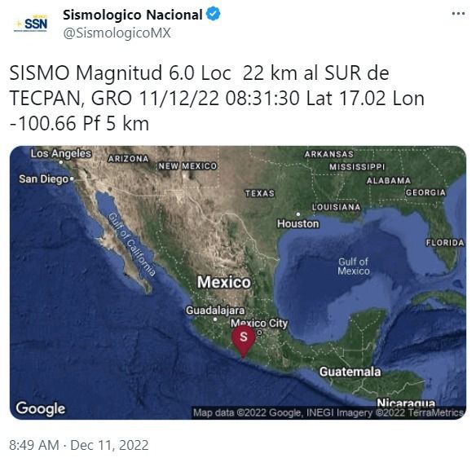476x467 pixels.
Task: Open the embedded map image
Action: [238, 283]
